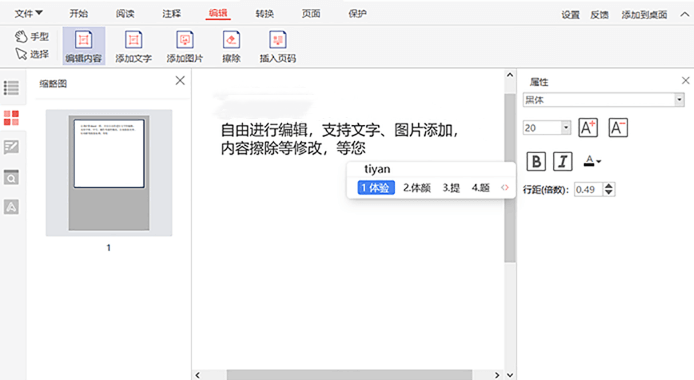Screen dimensions: 694x380
Task: Switch to the 阅读 tab
Action: (125, 13)
